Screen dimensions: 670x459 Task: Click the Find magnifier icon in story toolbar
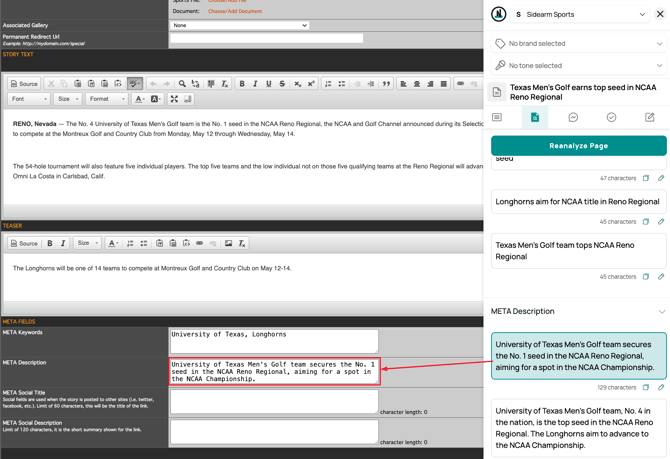(182, 84)
